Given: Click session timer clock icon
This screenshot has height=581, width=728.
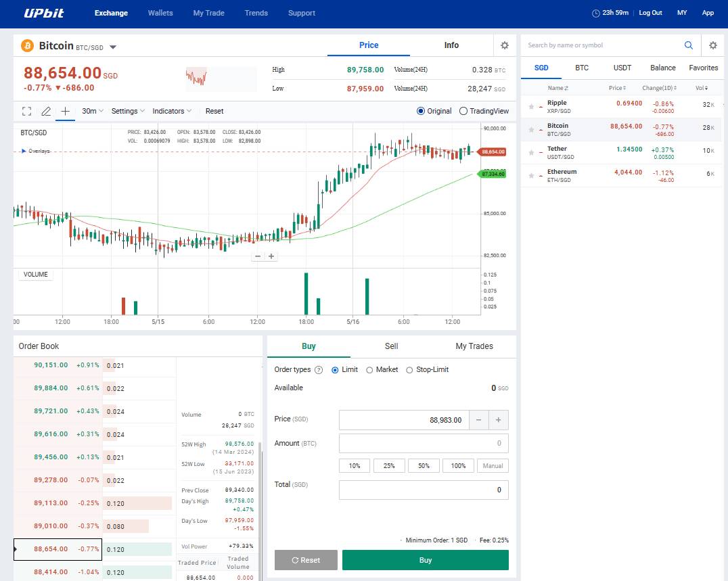Looking at the screenshot, I should pyautogui.click(x=595, y=13).
